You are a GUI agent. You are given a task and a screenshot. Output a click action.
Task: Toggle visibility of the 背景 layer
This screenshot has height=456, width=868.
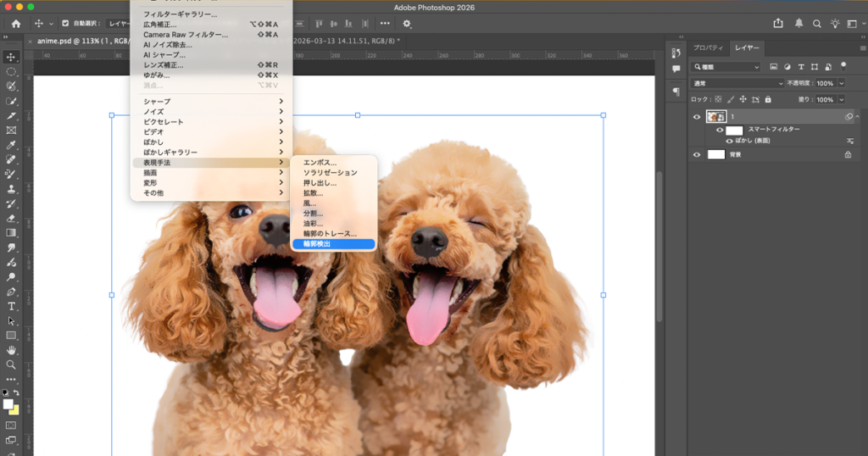tap(697, 154)
